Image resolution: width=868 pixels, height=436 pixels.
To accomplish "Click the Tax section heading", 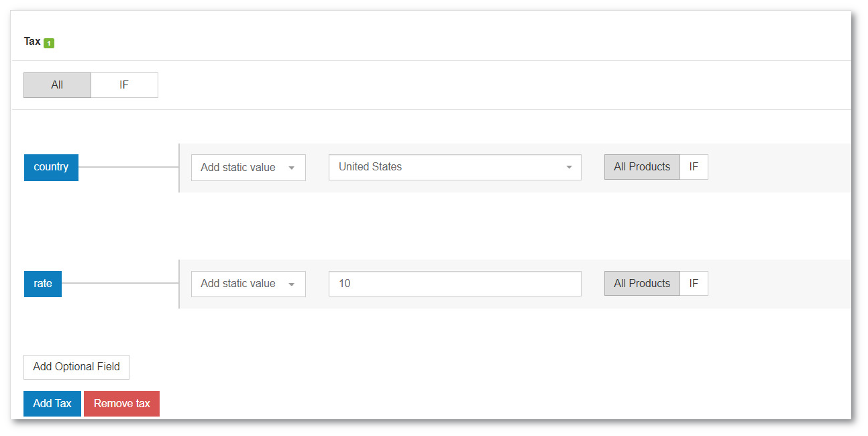I will click(32, 42).
